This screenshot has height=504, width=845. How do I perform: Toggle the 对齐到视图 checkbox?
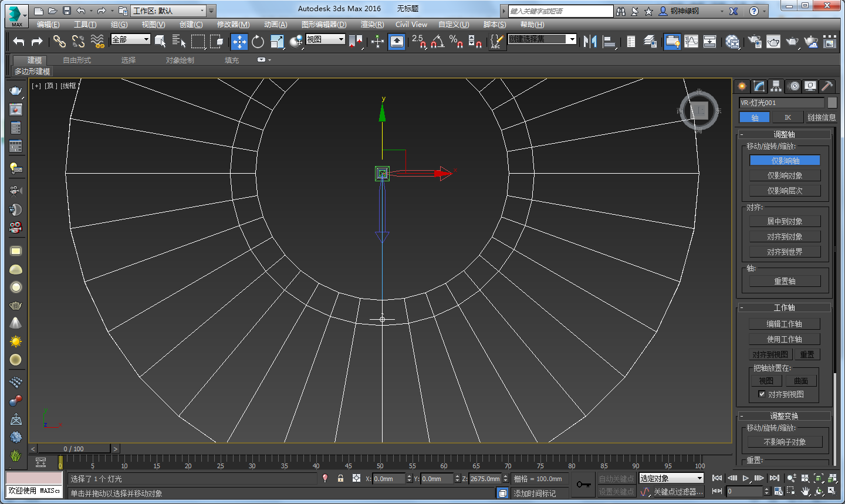click(x=762, y=394)
